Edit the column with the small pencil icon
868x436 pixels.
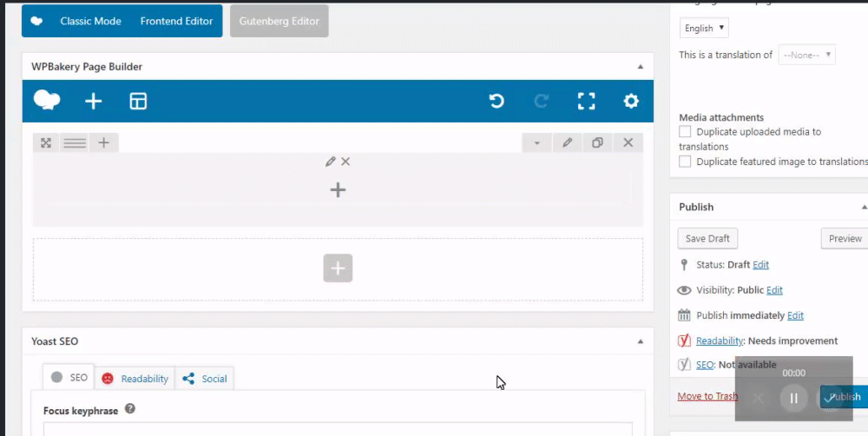pyautogui.click(x=331, y=162)
